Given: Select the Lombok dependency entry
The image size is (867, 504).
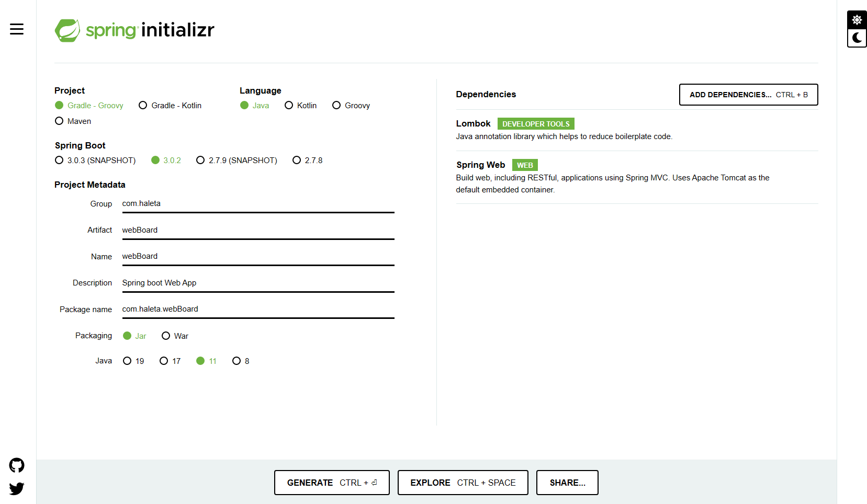Looking at the screenshot, I should click(637, 130).
